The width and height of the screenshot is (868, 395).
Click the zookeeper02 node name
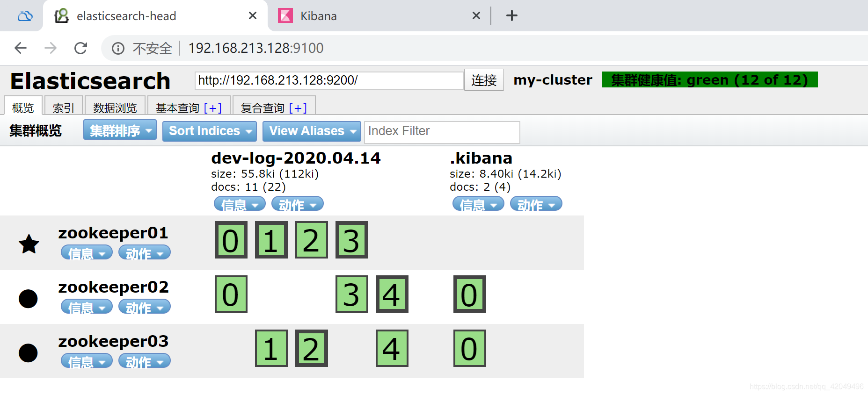[x=113, y=287]
